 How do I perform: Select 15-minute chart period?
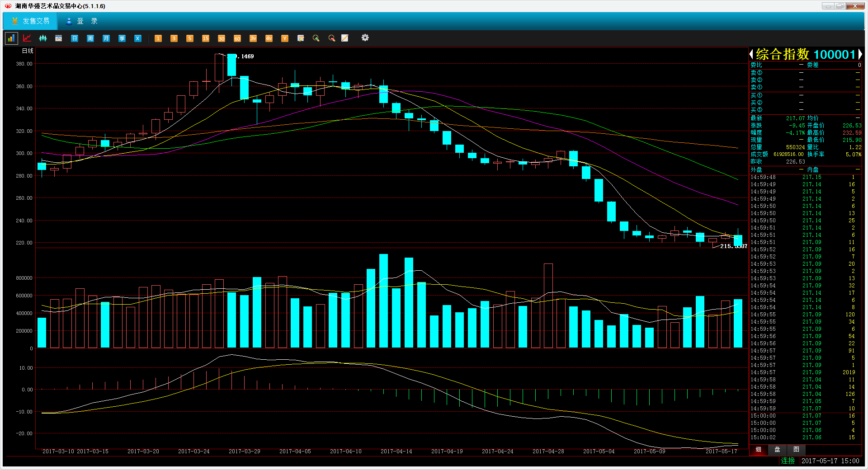coord(206,38)
